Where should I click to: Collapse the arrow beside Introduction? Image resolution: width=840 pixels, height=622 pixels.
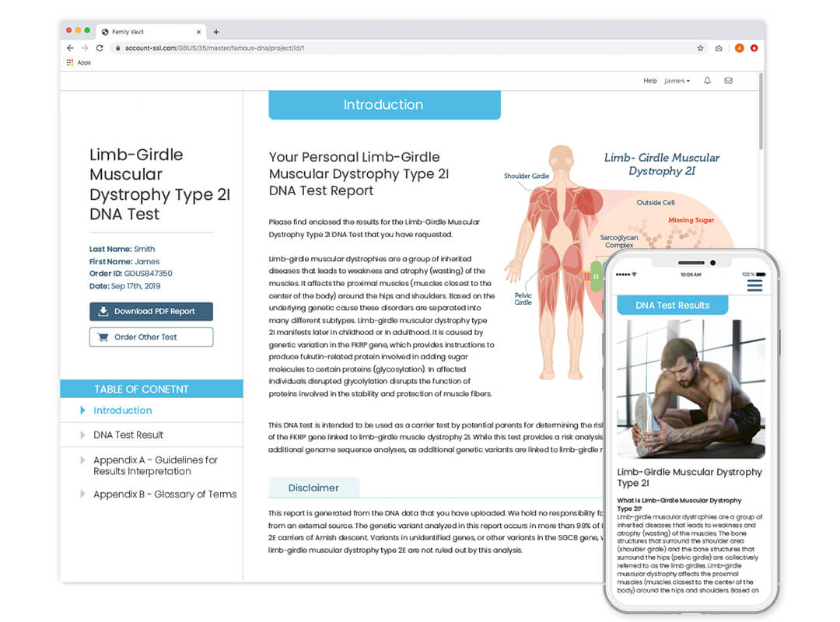point(82,411)
